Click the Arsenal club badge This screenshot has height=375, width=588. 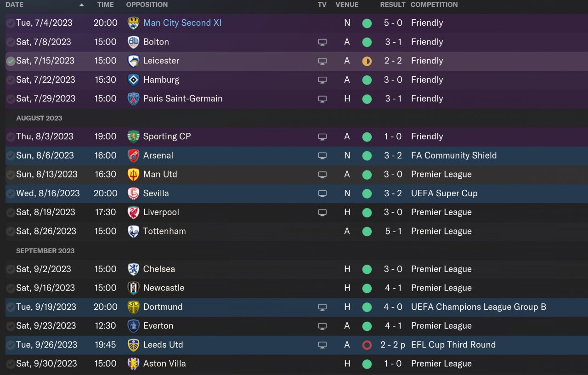133,156
